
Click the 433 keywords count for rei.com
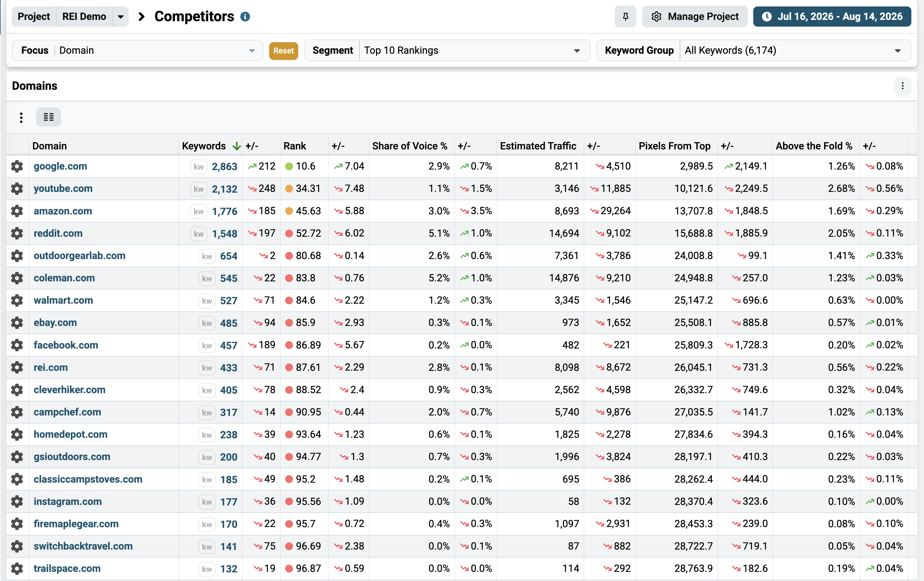click(229, 368)
